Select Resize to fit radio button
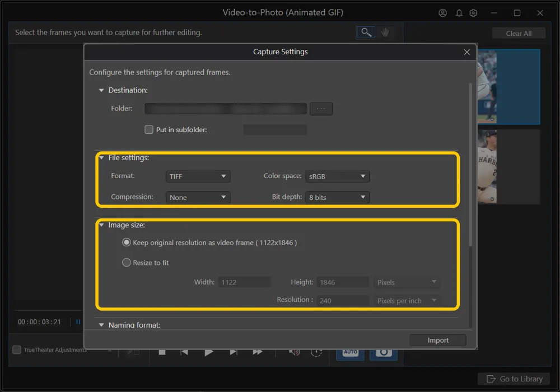This screenshot has width=560, height=392. point(127,263)
